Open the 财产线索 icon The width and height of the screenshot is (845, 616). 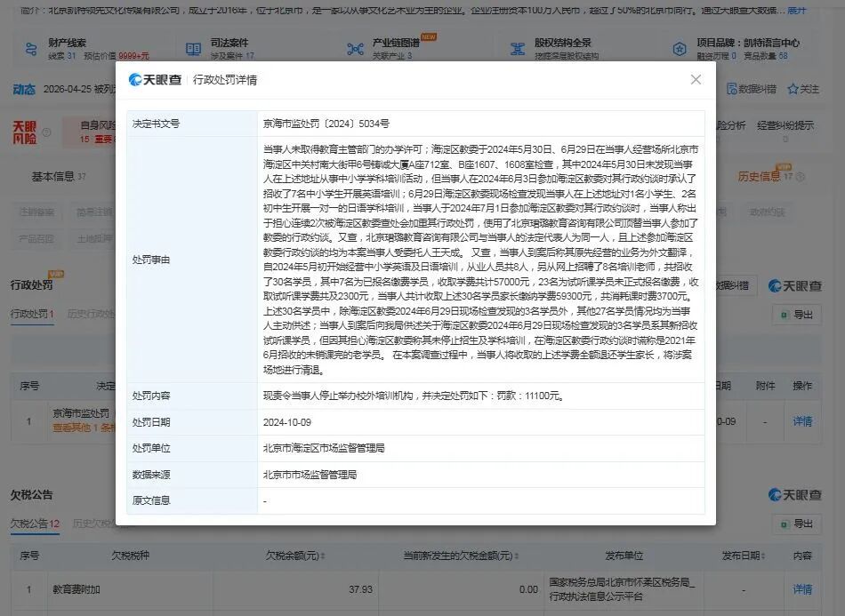pyautogui.click(x=31, y=49)
